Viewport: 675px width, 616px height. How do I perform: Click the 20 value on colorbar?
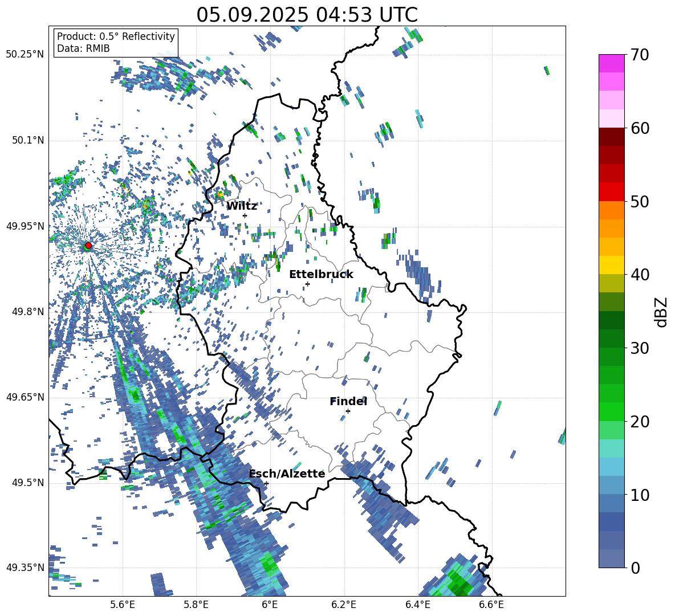640,422
